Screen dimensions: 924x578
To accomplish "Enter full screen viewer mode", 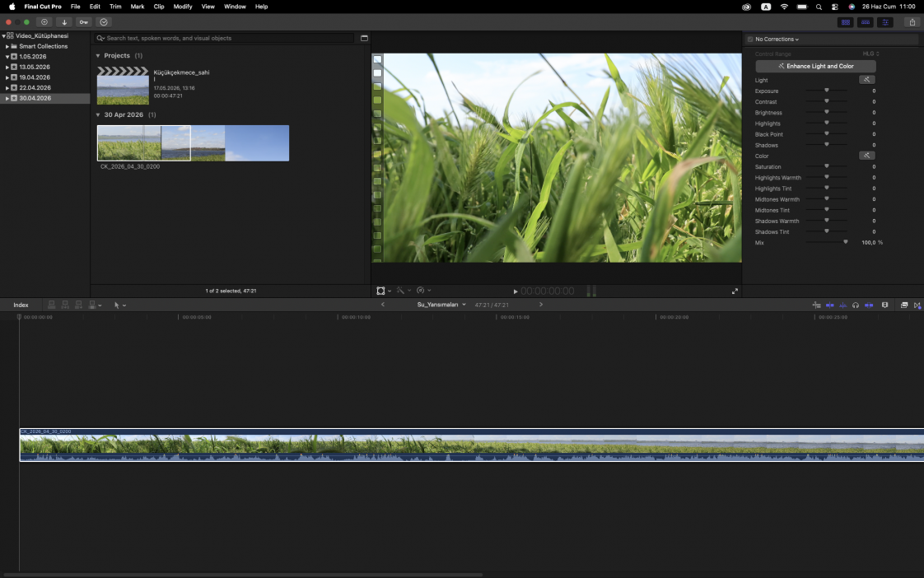I will click(x=735, y=291).
